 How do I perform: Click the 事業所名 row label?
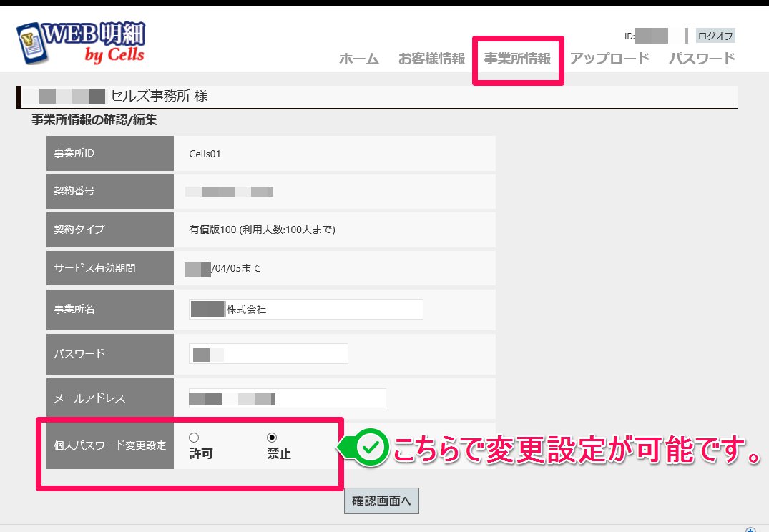pos(74,309)
